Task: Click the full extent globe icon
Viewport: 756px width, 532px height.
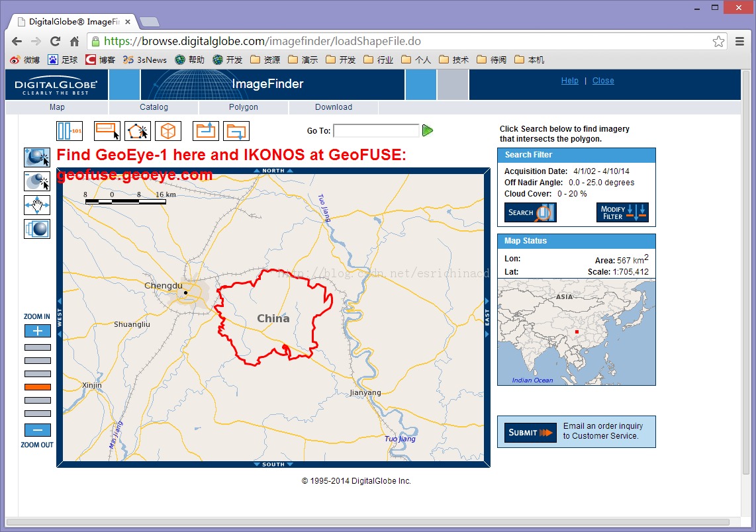Action: (x=37, y=229)
